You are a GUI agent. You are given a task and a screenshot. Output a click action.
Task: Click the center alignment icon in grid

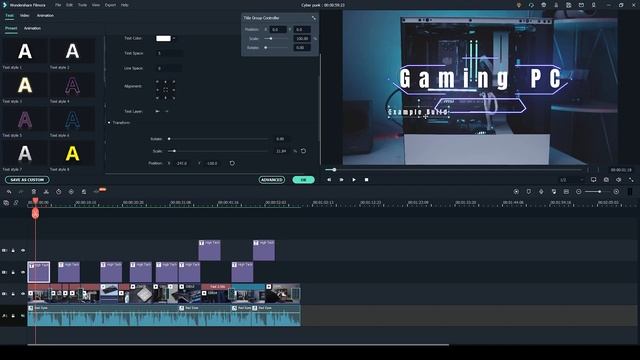point(165,89)
